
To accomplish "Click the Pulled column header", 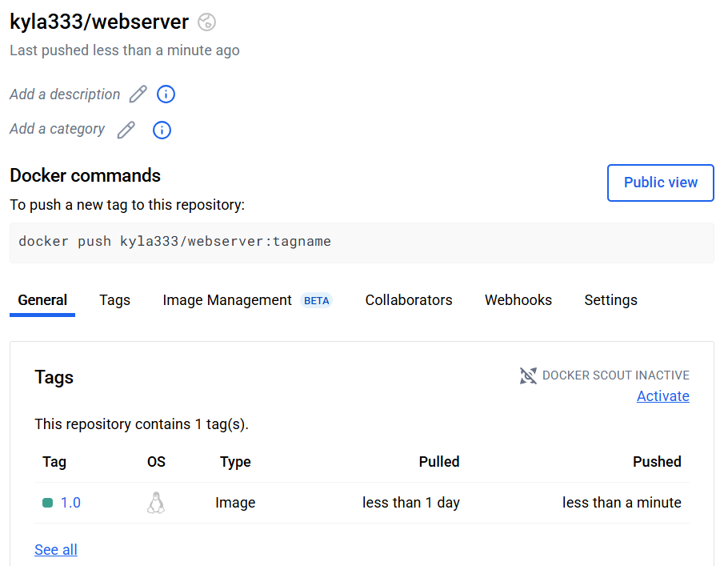I will 438,461.
